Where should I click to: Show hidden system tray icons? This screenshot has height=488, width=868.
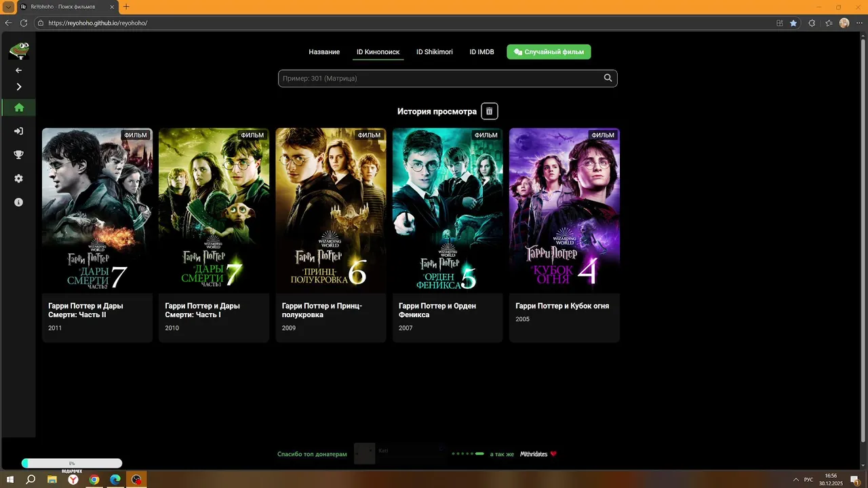coord(795,479)
